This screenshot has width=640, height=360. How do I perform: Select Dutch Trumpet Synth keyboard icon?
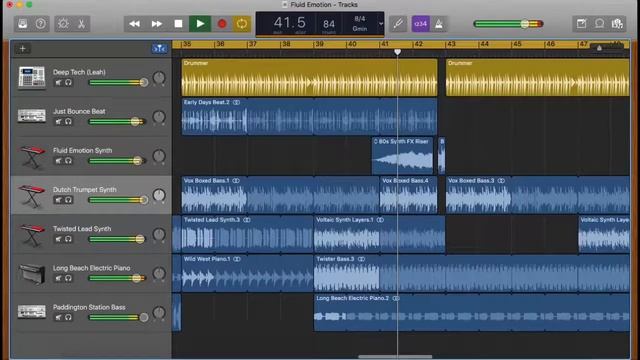pos(31,196)
